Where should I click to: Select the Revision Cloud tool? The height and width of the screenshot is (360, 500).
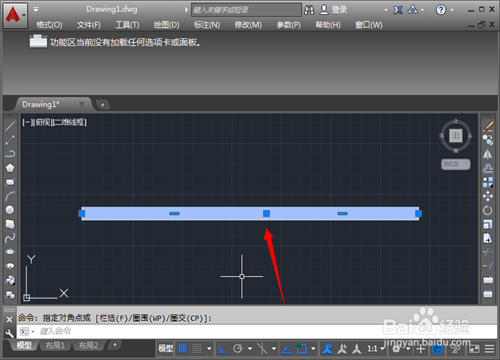[x=10, y=224]
